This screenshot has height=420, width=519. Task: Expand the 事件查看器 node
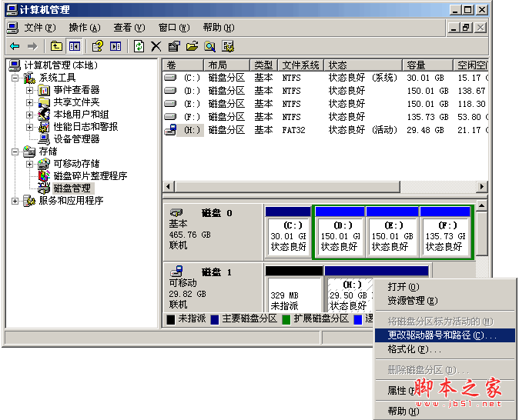(x=29, y=90)
